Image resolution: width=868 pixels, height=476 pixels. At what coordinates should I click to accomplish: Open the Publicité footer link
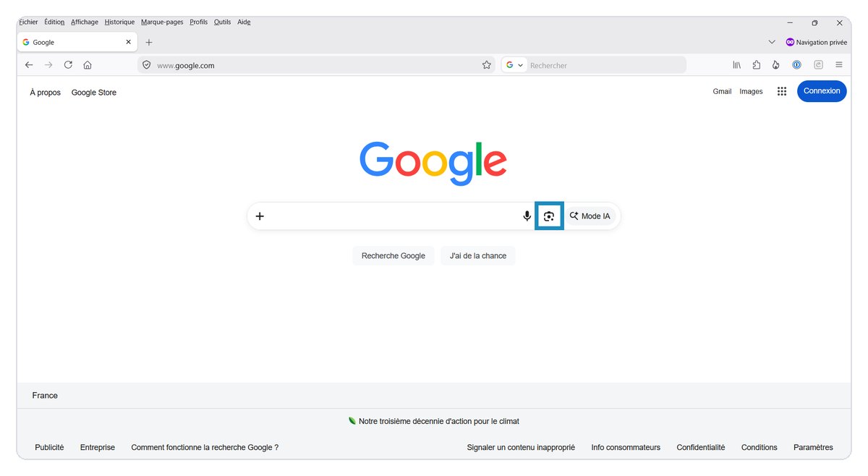click(49, 447)
